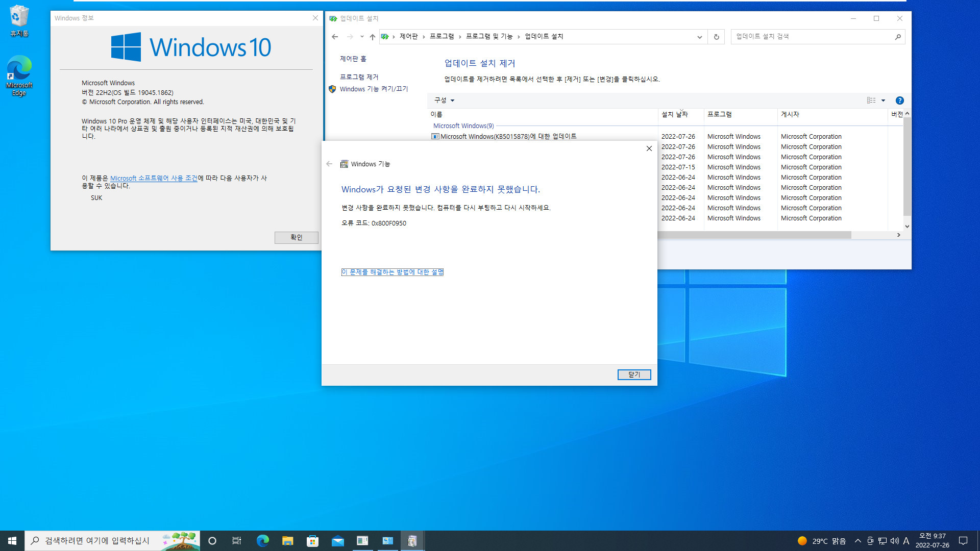Click the search magnifier in update window
This screenshot has height=551, width=980.
tap(898, 37)
